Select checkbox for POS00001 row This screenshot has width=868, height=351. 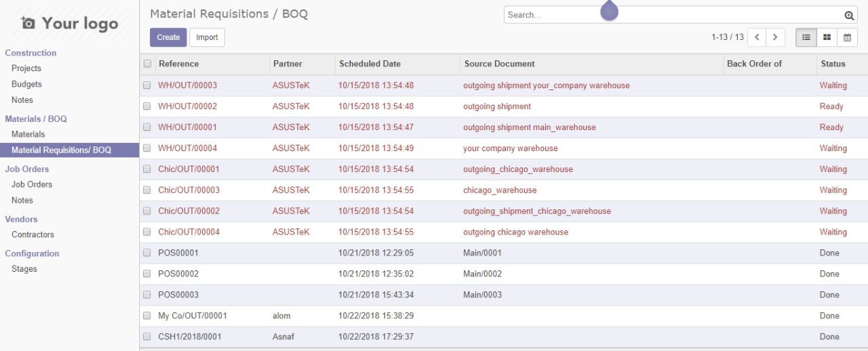[147, 253]
